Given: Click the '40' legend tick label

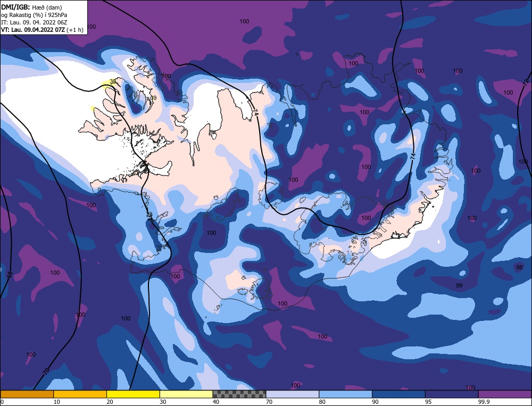Looking at the screenshot, I should tap(216, 402).
